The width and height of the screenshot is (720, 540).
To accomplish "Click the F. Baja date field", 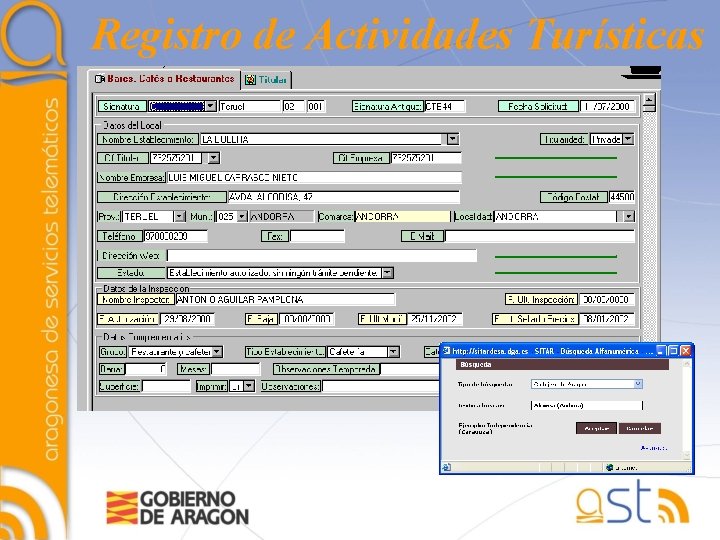I will (306, 319).
